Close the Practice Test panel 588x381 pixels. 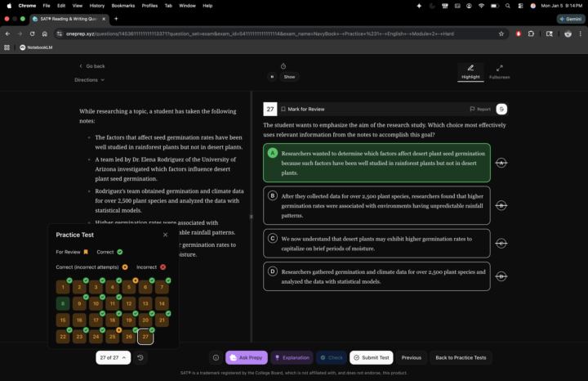(x=165, y=235)
